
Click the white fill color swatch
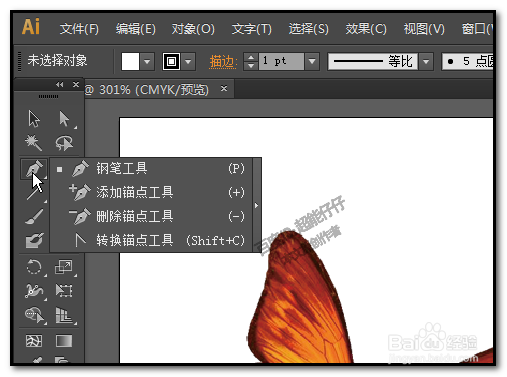tap(130, 61)
